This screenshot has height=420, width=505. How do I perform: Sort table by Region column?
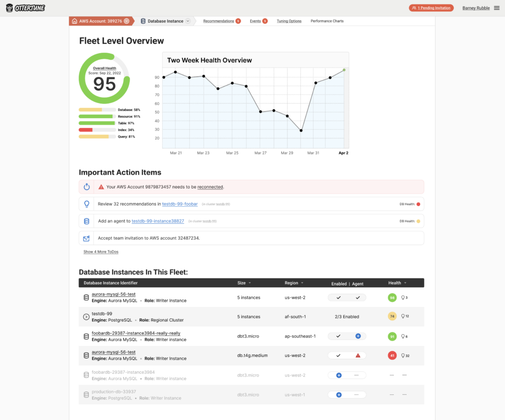[x=294, y=283]
